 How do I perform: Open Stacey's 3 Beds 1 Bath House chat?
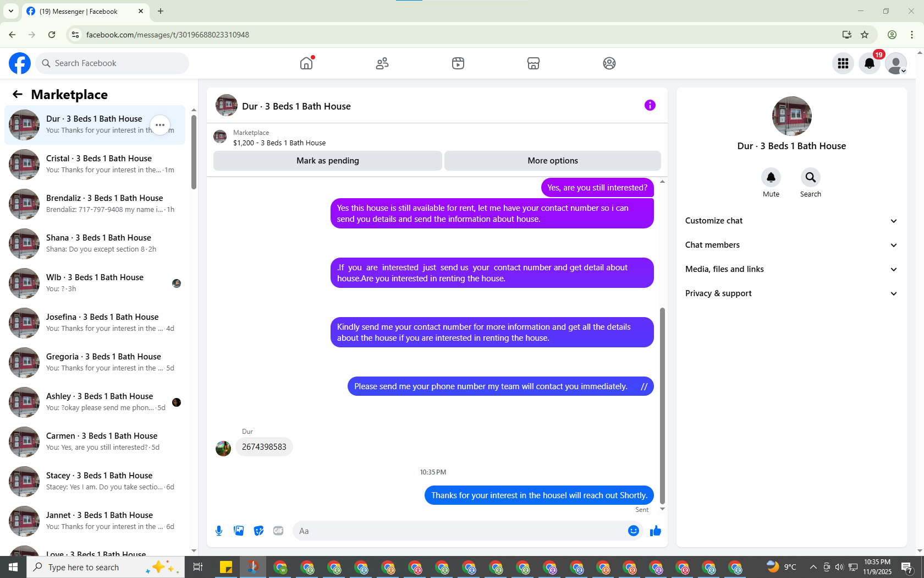click(95, 482)
